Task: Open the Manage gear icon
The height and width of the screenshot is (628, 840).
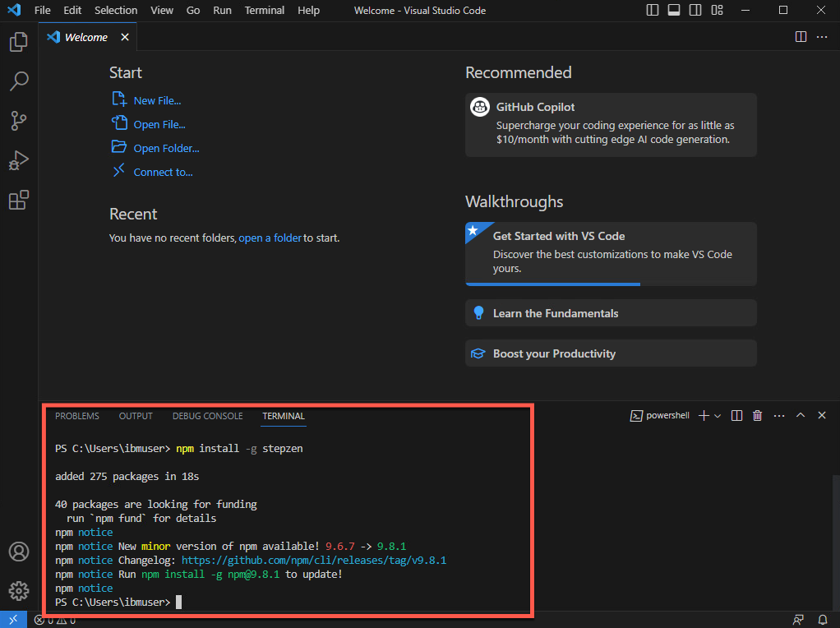Action: [x=18, y=590]
